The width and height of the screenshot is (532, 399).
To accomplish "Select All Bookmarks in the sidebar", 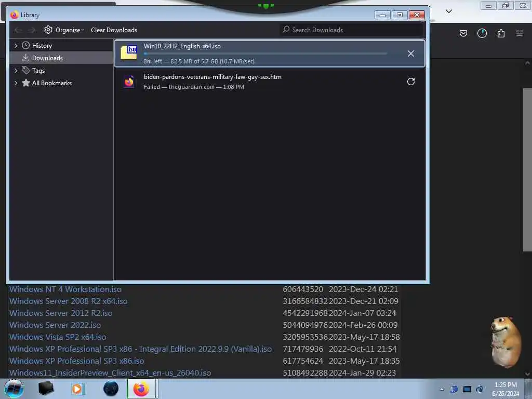I will [61, 83].
